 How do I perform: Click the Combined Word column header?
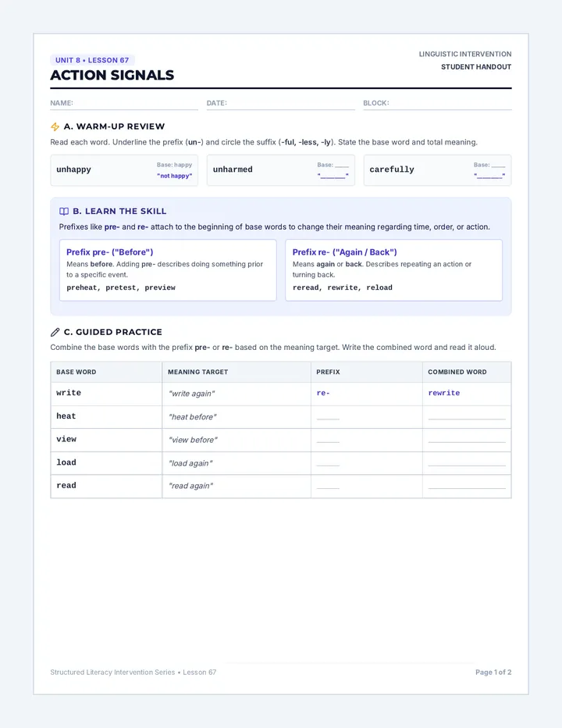pos(457,372)
